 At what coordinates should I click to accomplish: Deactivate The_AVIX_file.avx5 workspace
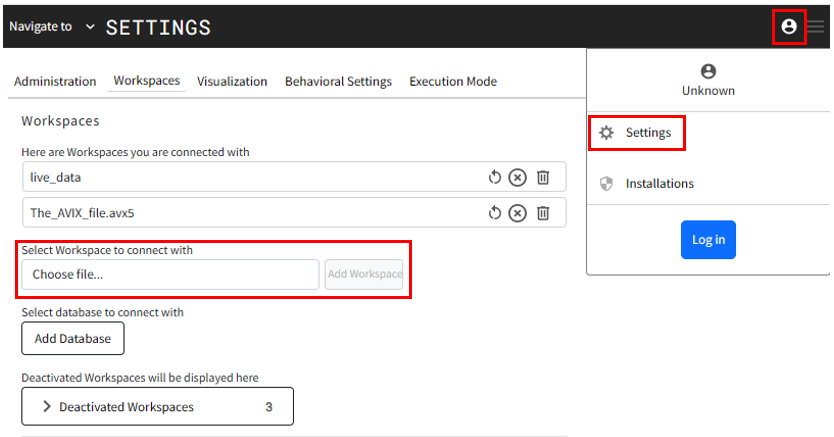point(517,212)
